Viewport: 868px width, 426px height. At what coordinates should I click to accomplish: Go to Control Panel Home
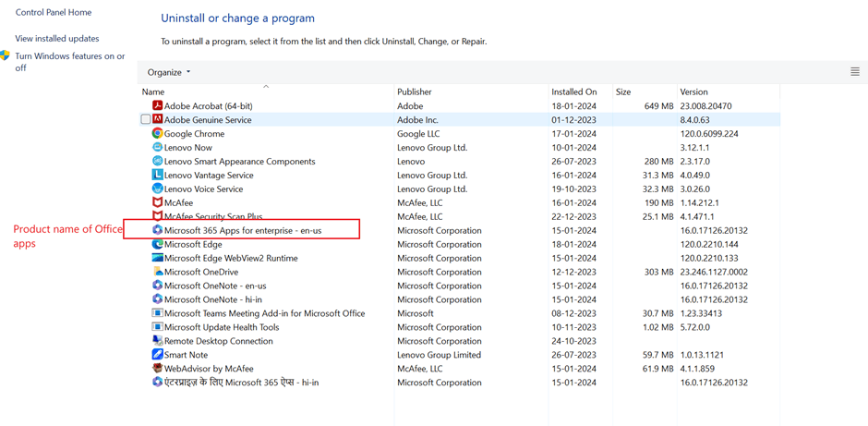(x=54, y=12)
